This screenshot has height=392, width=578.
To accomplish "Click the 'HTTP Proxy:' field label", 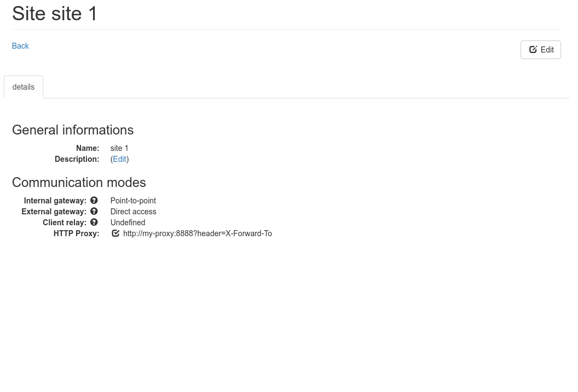I will pyautogui.click(x=76, y=233).
